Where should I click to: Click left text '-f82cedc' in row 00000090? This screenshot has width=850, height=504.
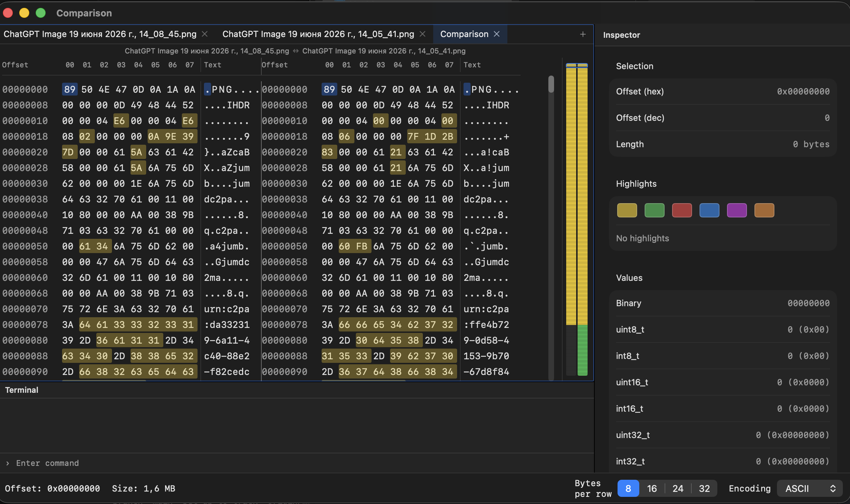pos(227,372)
